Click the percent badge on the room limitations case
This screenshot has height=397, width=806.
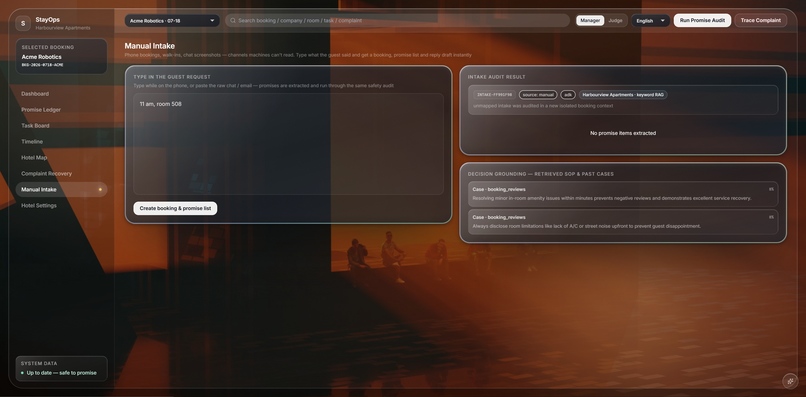pos(771,217)
